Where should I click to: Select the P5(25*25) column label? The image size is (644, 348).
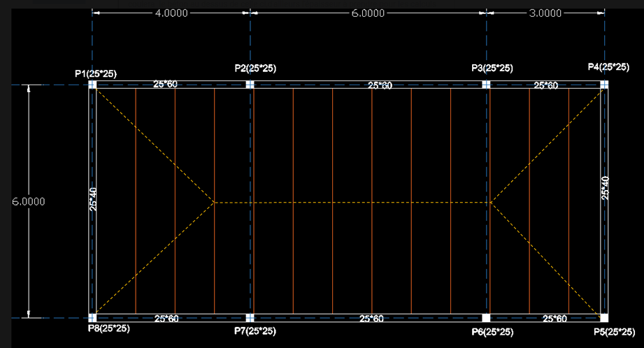click(x=615, y=332)
